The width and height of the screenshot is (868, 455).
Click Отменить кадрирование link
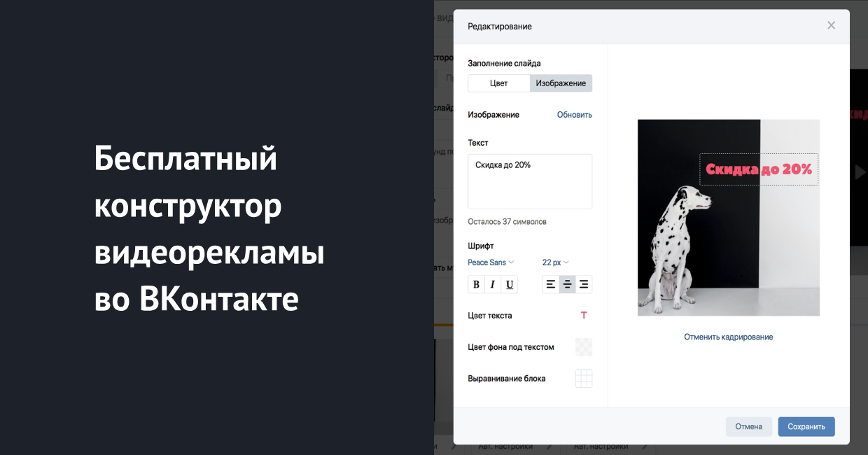point(729,337)
